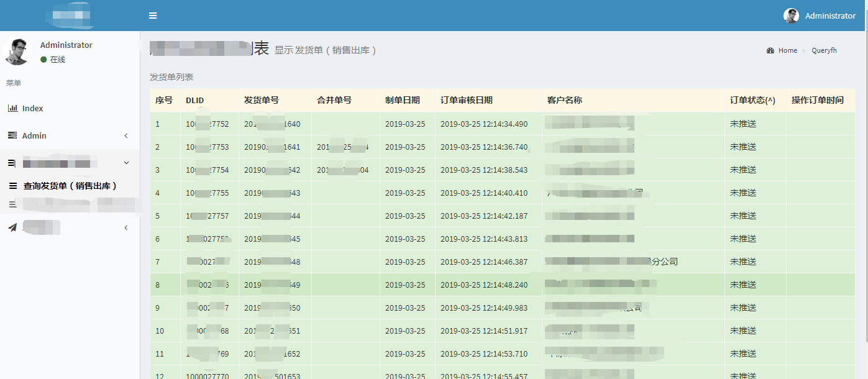This screenshot has height=379, width=868.
Task: Click the stacked-list icon next to Admin
Action: click(13, 135)
